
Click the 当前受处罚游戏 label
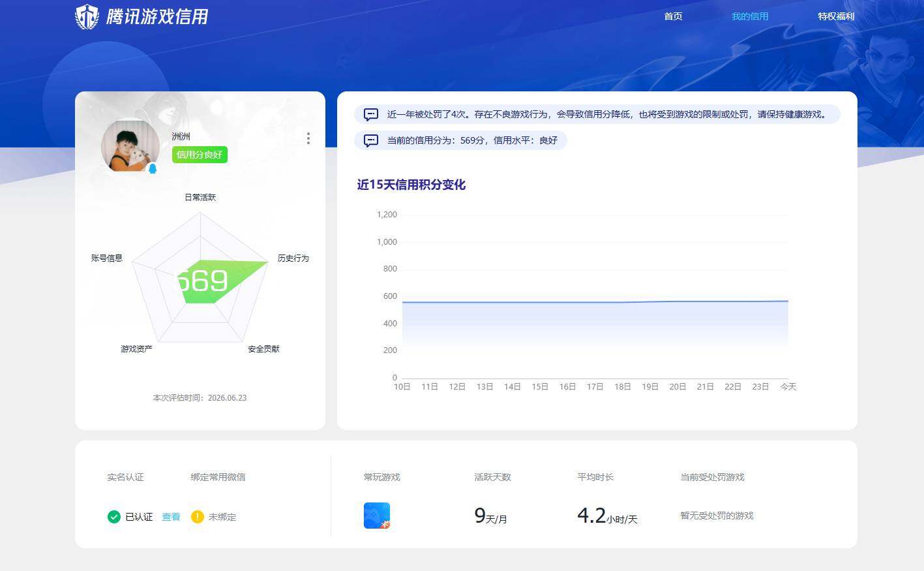pos(712,477)
